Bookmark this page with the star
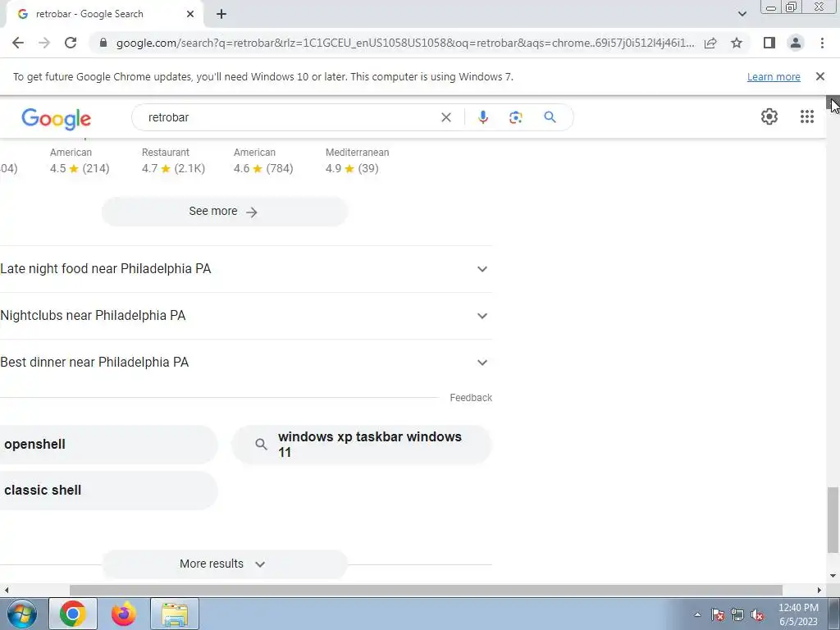The width and height of the screenshot is (840, 630). pos(737,43)
